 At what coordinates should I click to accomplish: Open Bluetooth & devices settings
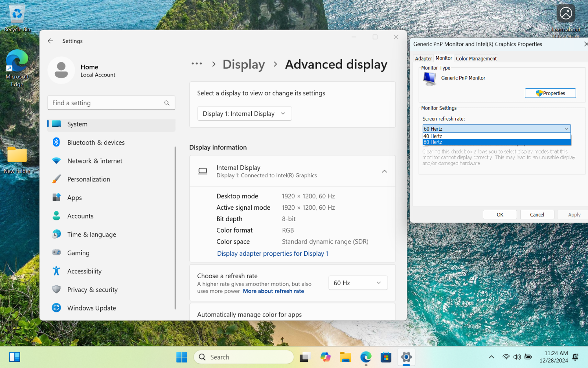(96, 142)
